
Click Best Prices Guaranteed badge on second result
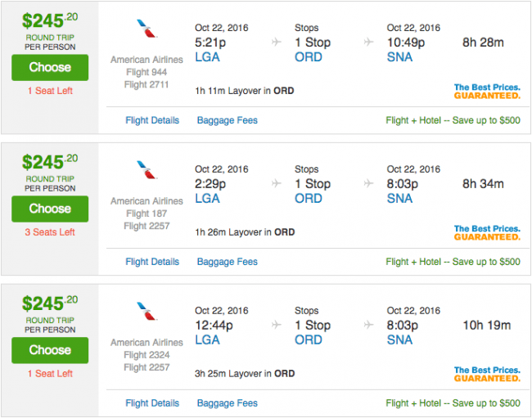click(487, 232)
